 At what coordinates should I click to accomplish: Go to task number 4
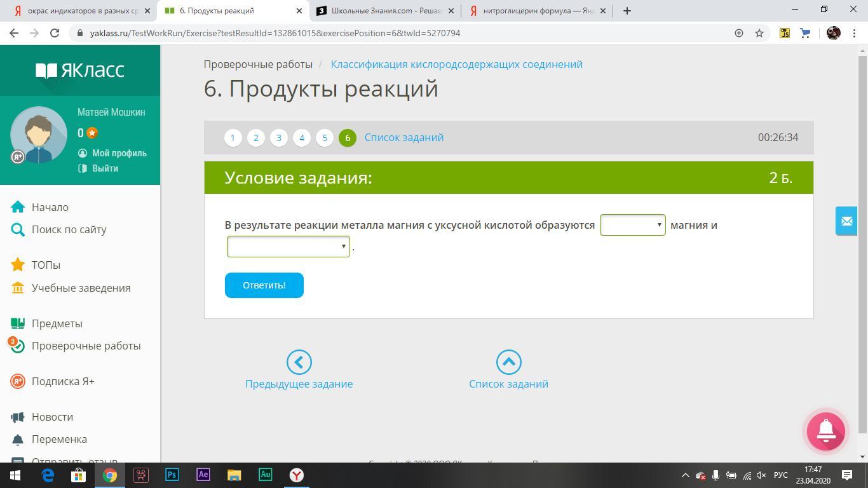301,138
